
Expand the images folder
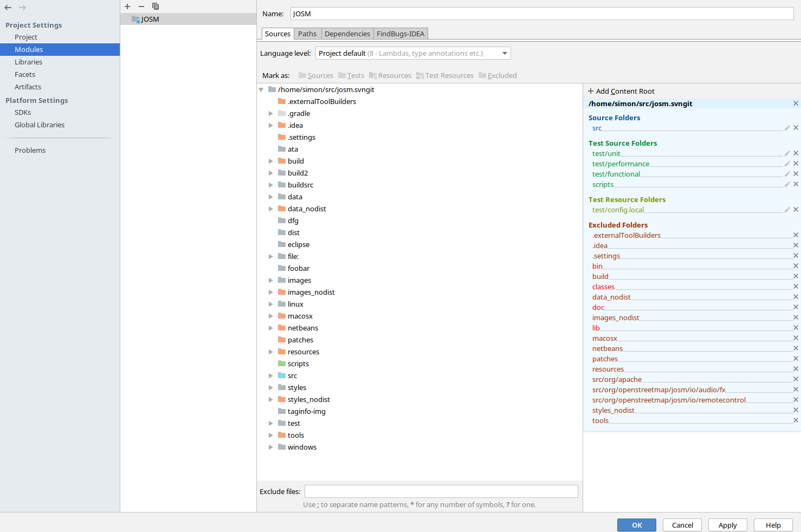point(270,280)
